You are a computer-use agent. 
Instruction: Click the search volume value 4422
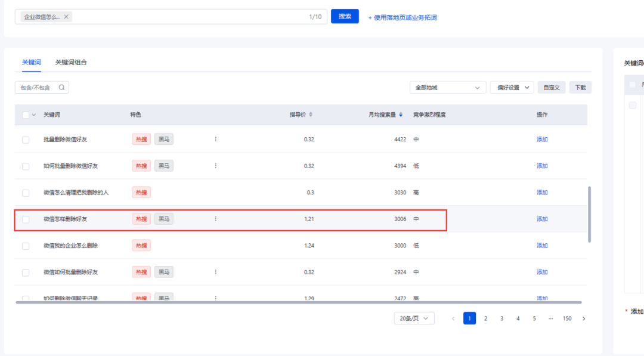[400, 139]
